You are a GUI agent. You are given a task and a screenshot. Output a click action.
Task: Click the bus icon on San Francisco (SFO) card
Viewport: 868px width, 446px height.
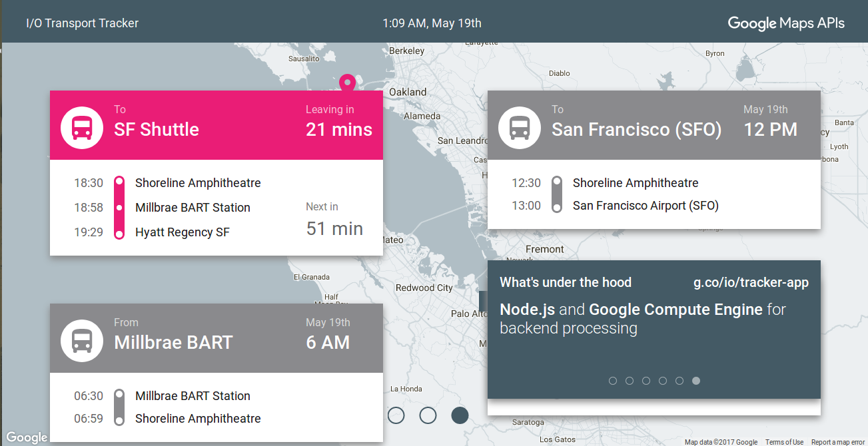[520, 128]
